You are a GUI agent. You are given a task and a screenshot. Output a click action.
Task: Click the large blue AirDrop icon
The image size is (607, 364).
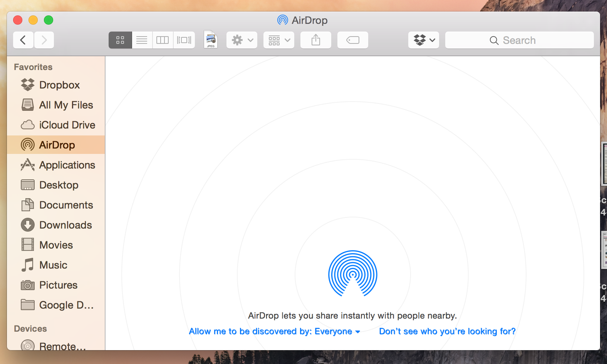click(352, 274)
